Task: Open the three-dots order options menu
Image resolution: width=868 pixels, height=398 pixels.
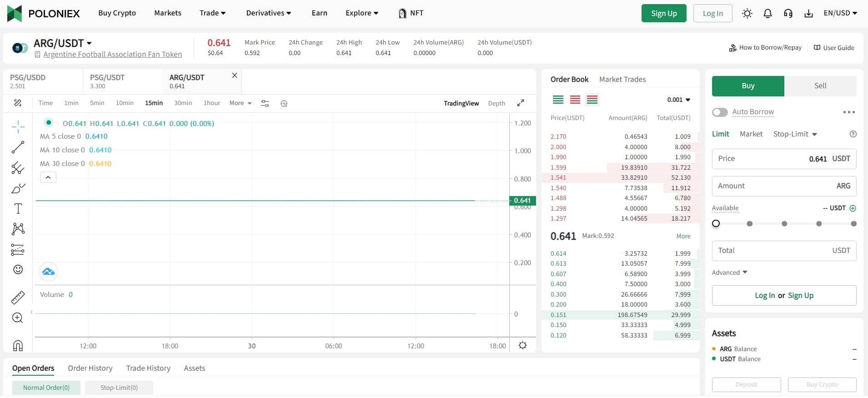Action: [849, 112]
